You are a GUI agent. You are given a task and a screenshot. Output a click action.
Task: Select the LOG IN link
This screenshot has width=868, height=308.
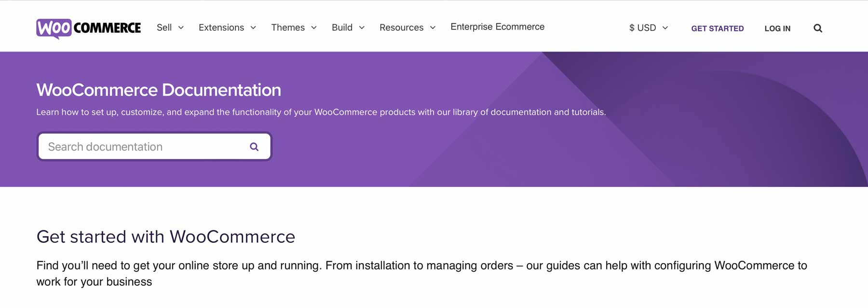click(x=777, y=28)
